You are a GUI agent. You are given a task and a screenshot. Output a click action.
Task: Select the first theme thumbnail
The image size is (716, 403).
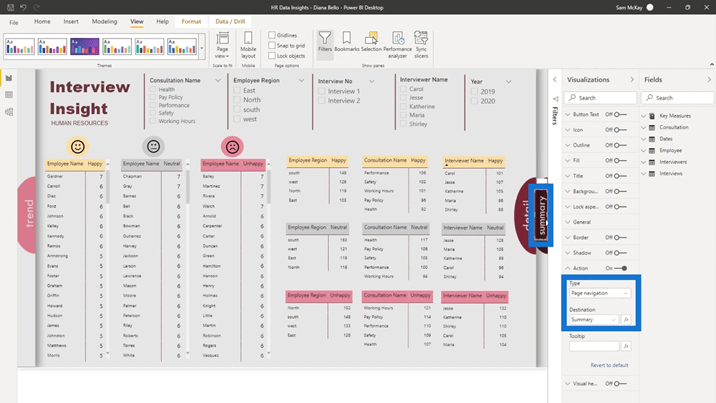20,47
